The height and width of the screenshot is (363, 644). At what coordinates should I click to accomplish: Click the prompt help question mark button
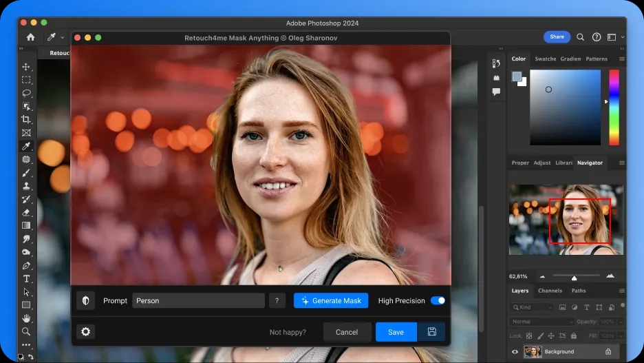coord(277,300)
